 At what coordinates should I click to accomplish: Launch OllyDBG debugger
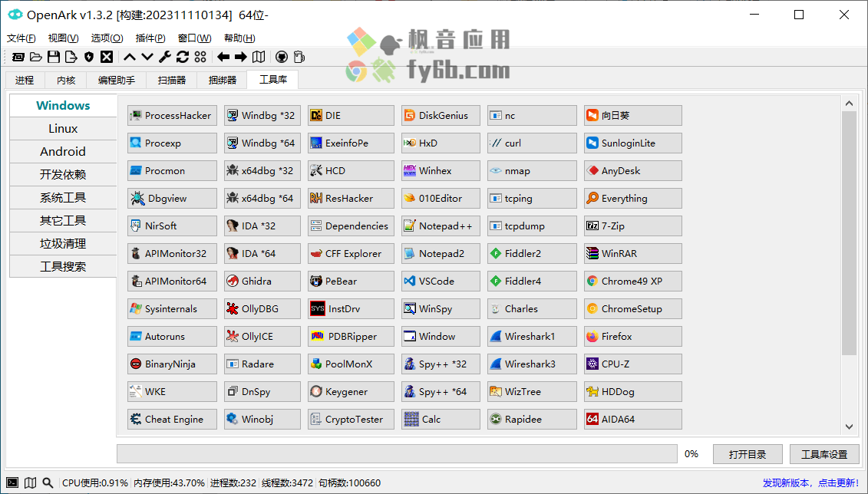tap(262, 309)
